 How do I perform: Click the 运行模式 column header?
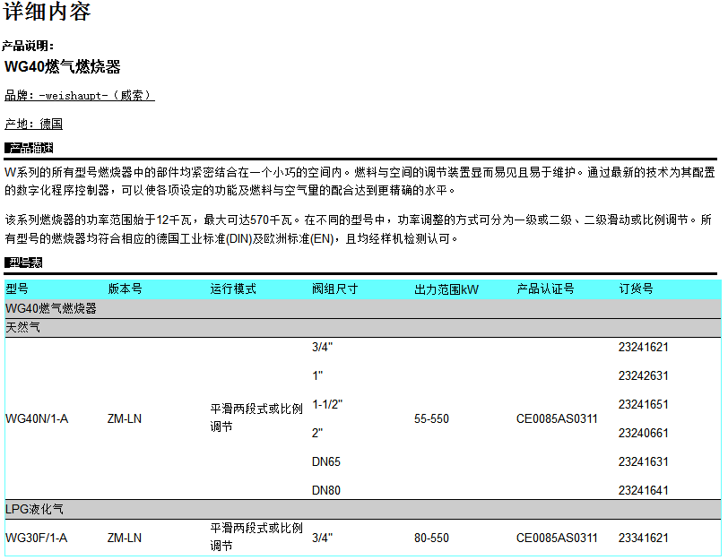pyautogui.click(x=232, y=289)
